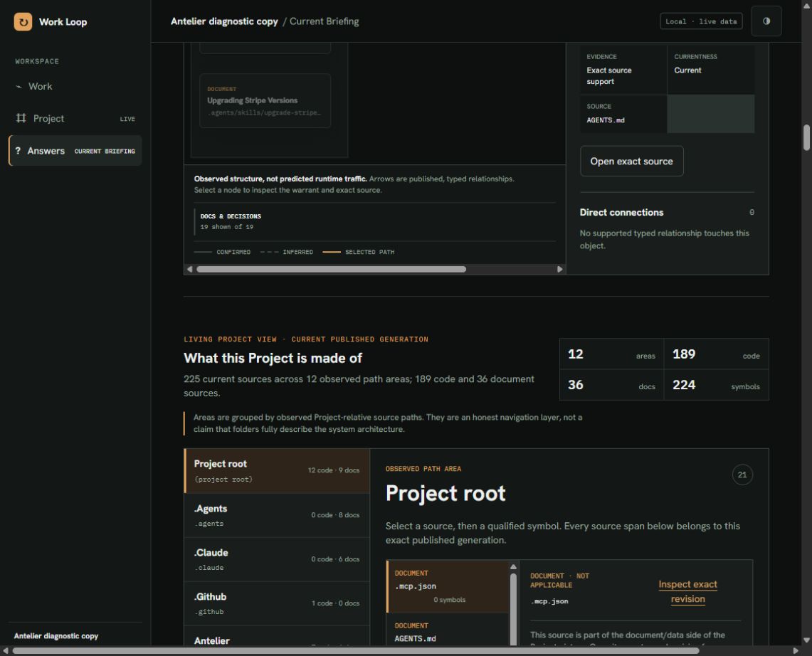Click the Project grid icon in sidebar
This screenshot has height=656, width=812.
[21, 118]
